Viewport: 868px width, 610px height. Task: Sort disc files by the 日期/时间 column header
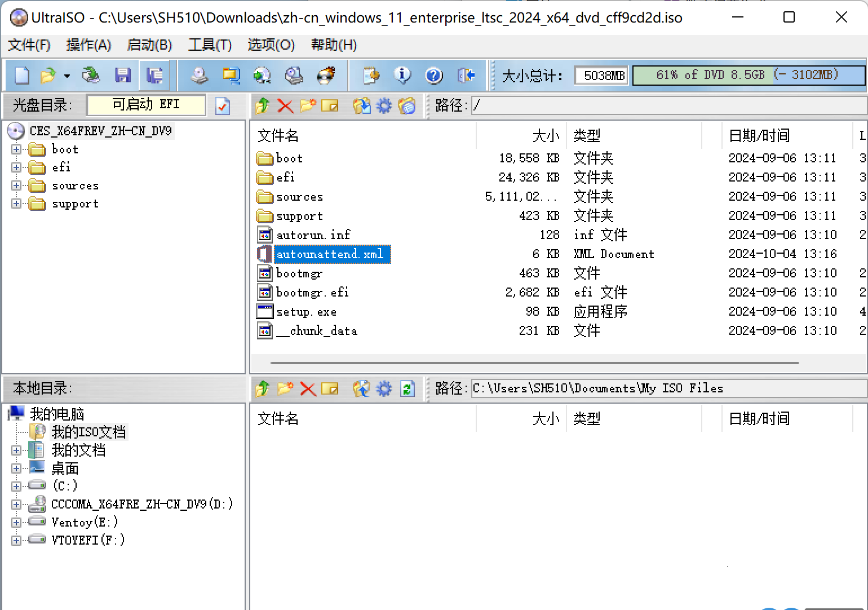787,135
